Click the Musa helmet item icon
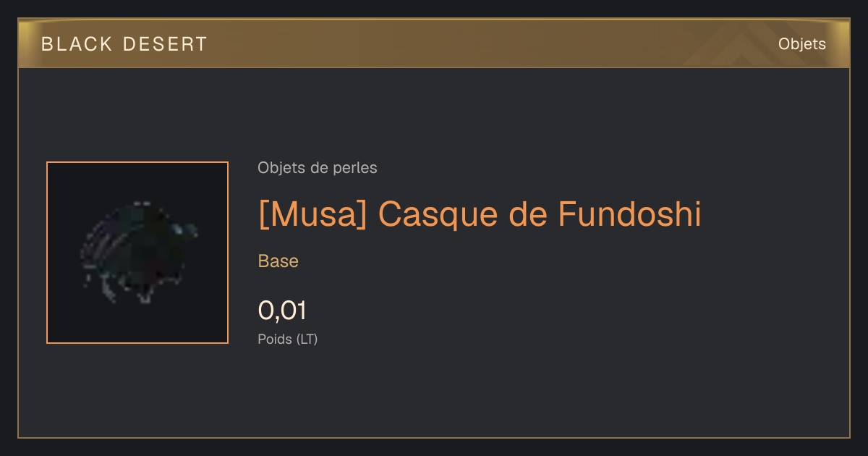This screenshot has width=868, height=456. [137, 252]
